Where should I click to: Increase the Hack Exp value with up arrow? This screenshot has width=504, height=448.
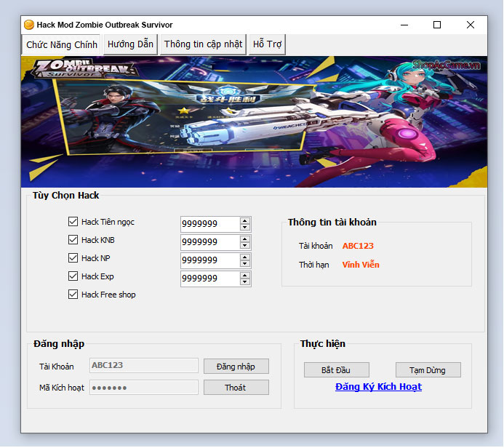(245, 276)
